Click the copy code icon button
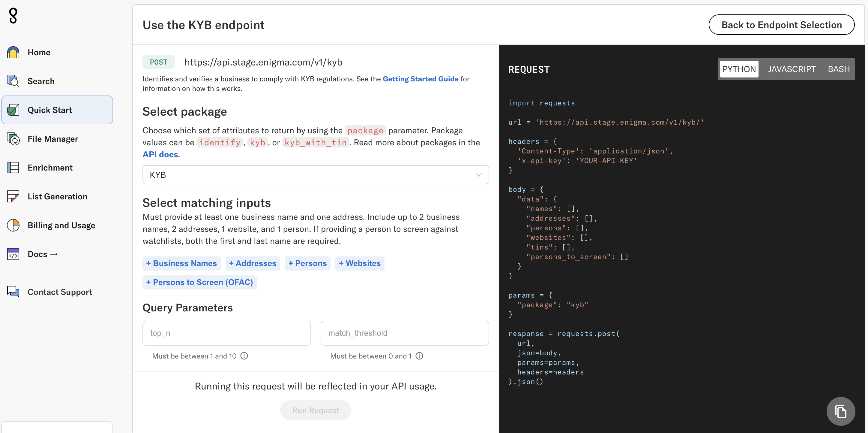The width and height of the screenshot is (868, 433). click(x=840, y=411)
